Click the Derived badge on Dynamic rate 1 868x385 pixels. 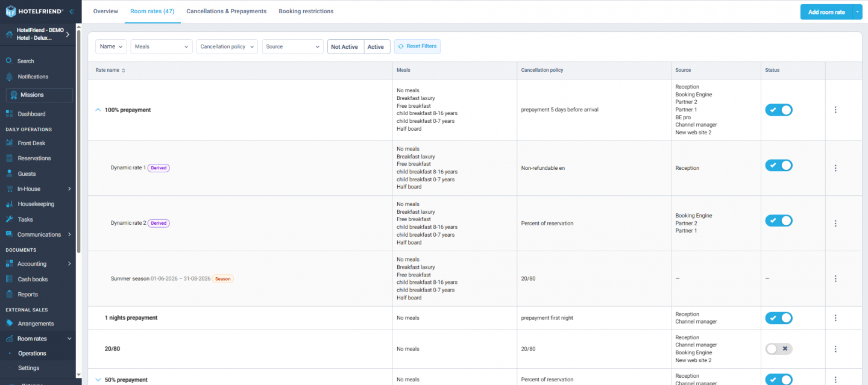click(159, 168)
